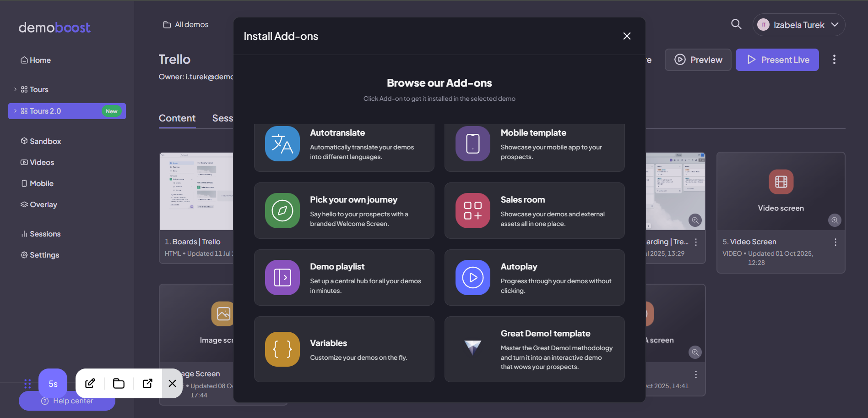Open Videos in the sidebar
Viewport: 868px width, 418px height.
point(37,162)
